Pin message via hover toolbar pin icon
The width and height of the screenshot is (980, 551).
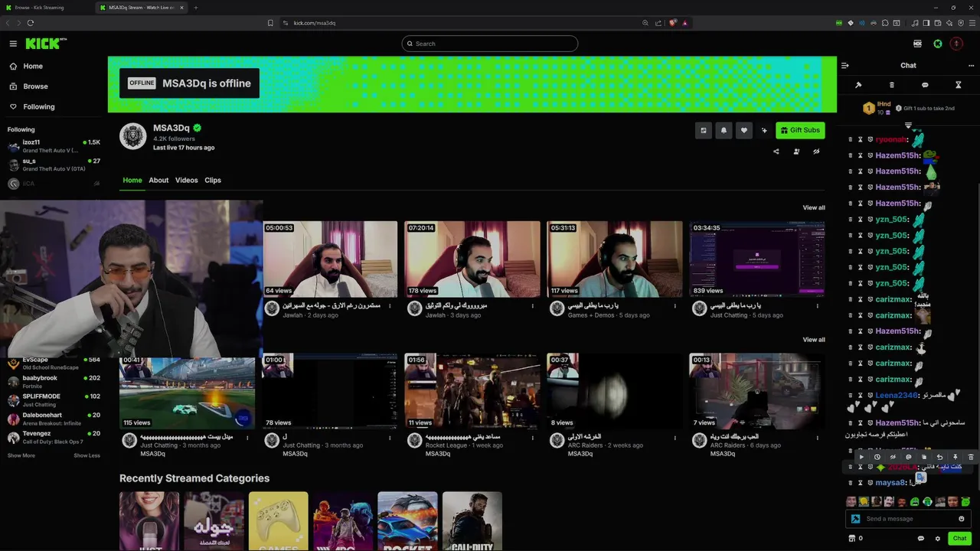(955, 457)
